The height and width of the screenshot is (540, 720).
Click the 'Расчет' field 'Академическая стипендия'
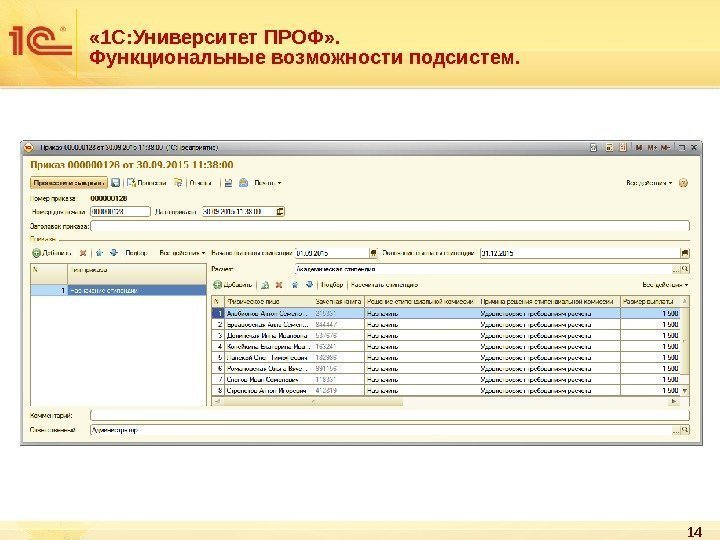(483, 269)
